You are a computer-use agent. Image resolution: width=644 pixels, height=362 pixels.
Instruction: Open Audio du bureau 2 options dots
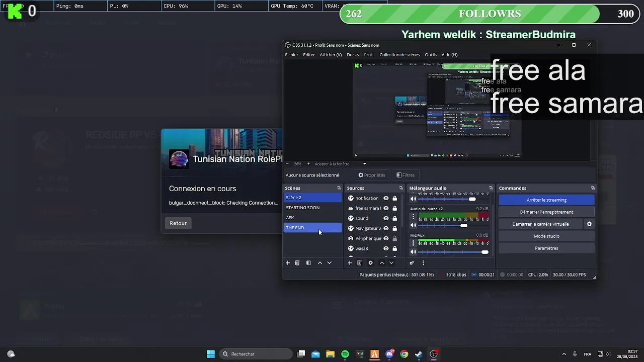pos(414,217)
